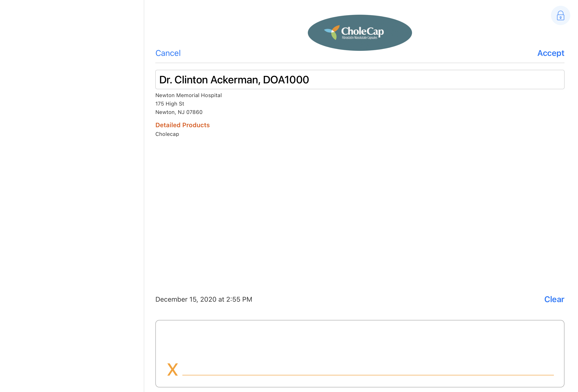Click the lock icon in top corner
Image resolution: width=578 pixels, height=392 pixels.
click(x=560, y=16)
